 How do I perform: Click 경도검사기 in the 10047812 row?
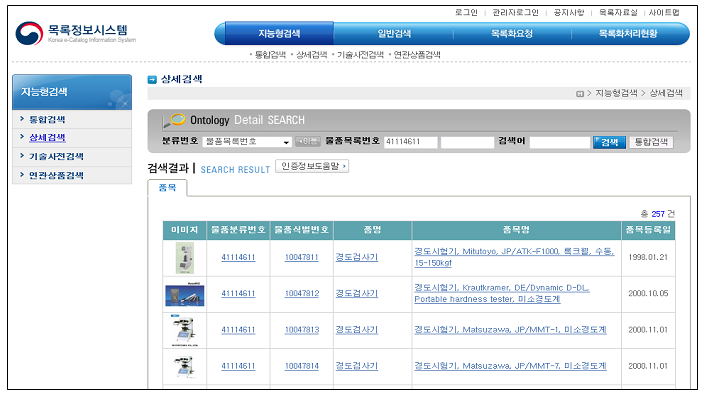point(357,294)
